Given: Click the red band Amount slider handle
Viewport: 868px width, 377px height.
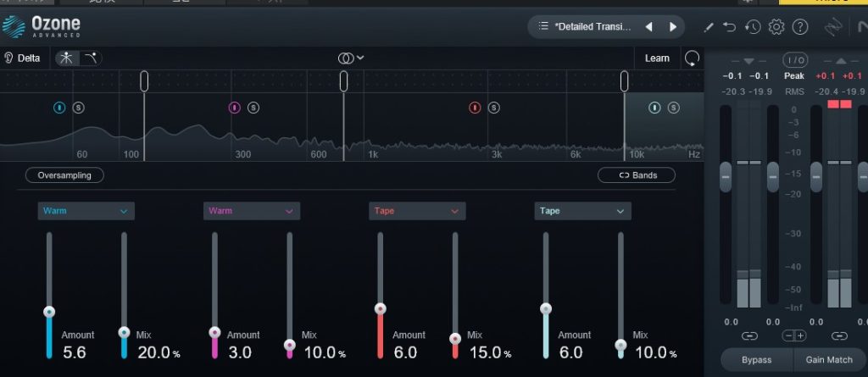Looking at the screenshot, I should coord(381,309).
